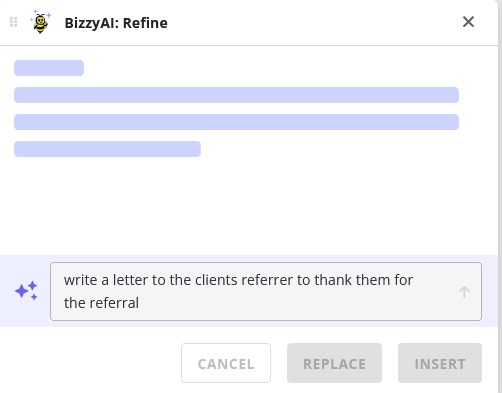
Task: Click the empty response area below loading bars
Action: [249, 207]
